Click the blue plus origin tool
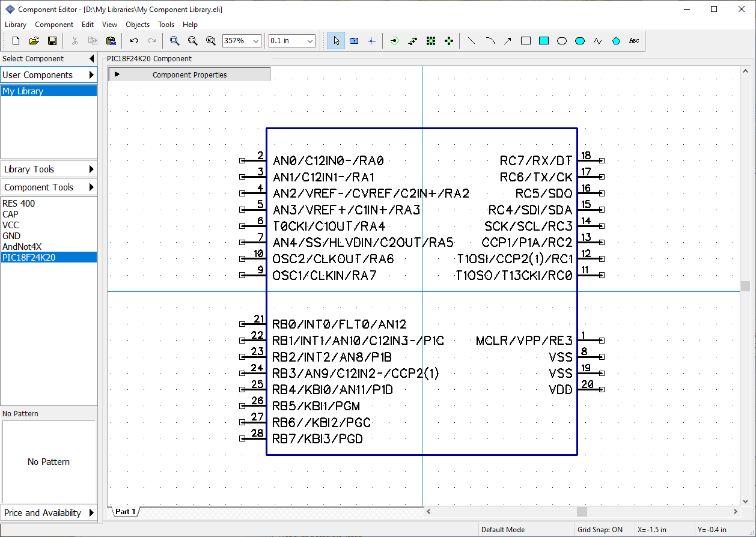Screen dimensions: 756x537 tap(371, 41)
